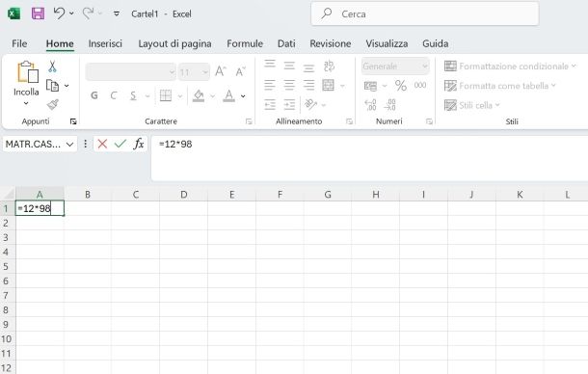The width and height of the screenshot is (588, 374).
Task: Expand the Incolla paste options arrow
Action: [x=26, y=103]
